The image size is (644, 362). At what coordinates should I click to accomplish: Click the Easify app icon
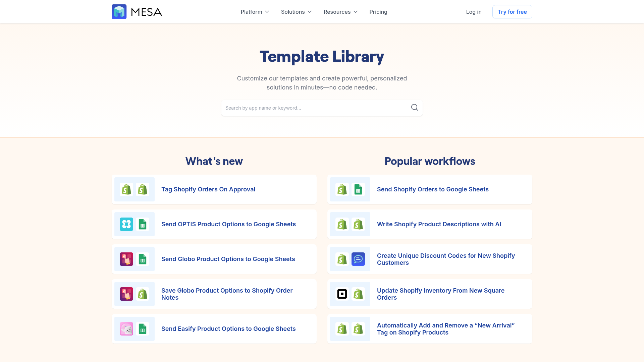(x=126, y=329)
